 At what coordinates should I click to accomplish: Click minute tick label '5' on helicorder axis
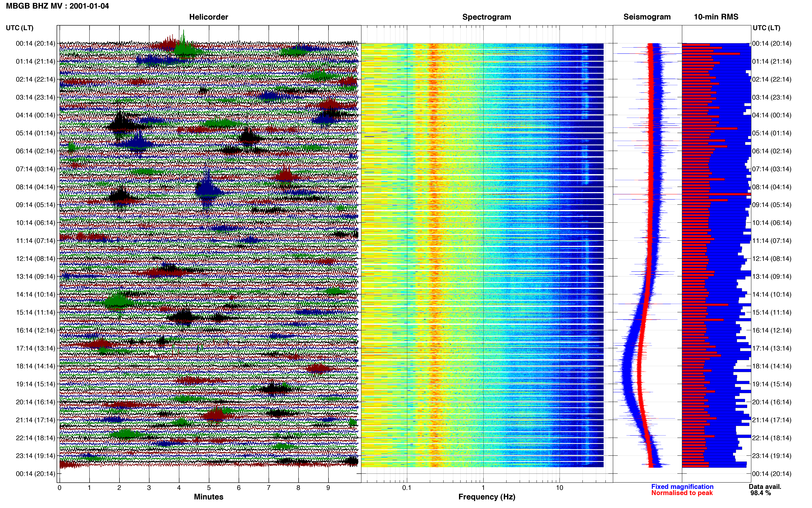[x=209, y=488]
